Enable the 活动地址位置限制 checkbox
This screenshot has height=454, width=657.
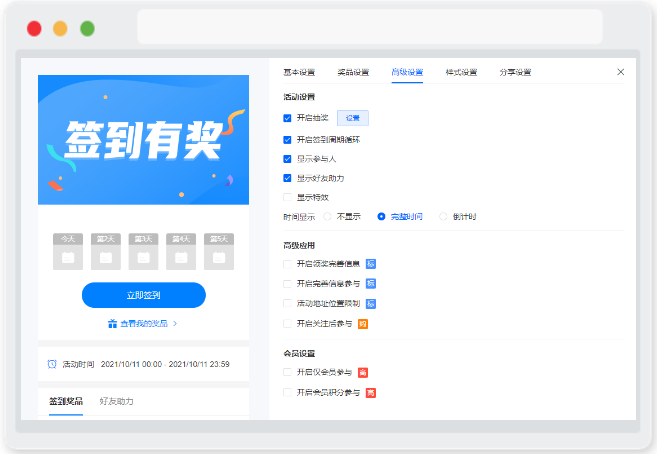click(x=287, y=303)
